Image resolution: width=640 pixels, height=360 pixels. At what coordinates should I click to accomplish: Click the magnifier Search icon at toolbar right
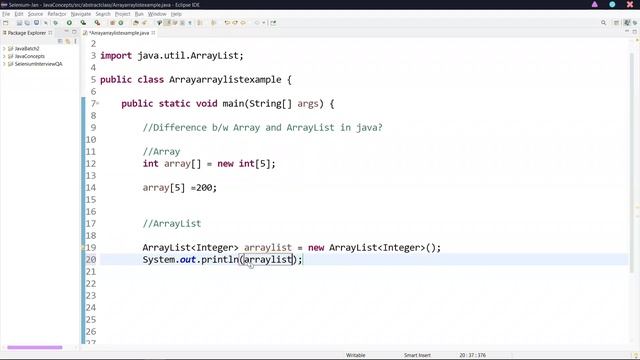point(603,23)
